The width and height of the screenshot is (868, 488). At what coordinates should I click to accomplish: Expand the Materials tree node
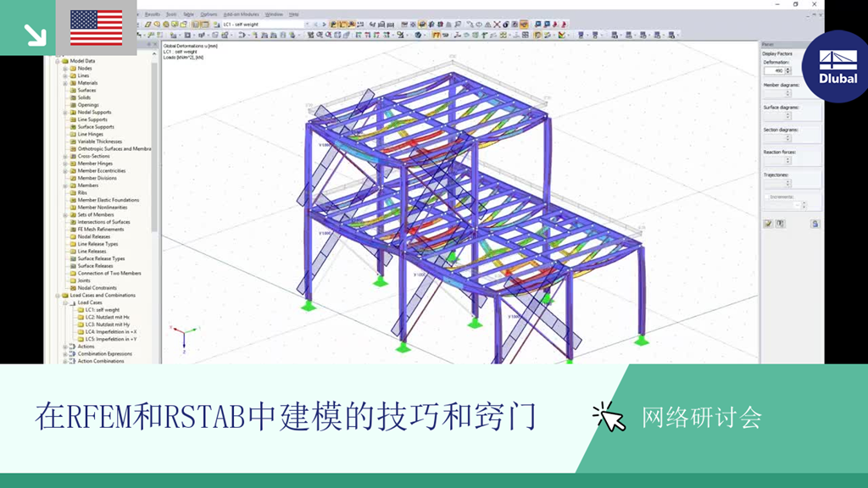[65, 83]
